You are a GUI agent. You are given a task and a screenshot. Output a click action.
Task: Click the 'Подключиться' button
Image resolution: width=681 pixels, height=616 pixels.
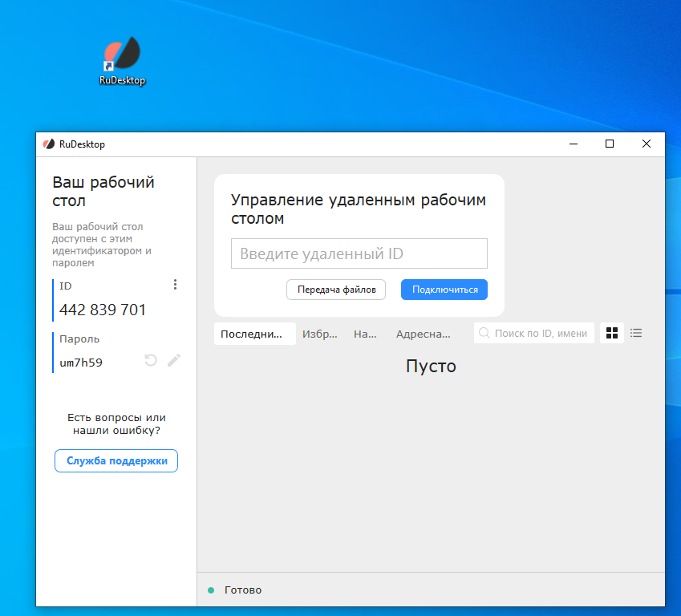pos(444,290)
